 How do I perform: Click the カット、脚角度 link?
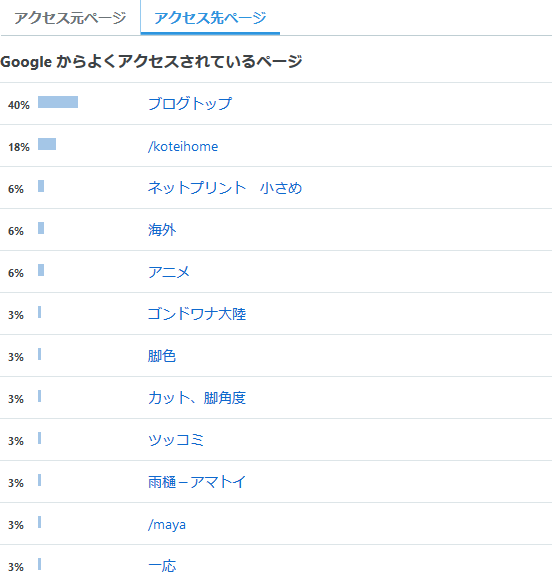(x=197, y=398)
